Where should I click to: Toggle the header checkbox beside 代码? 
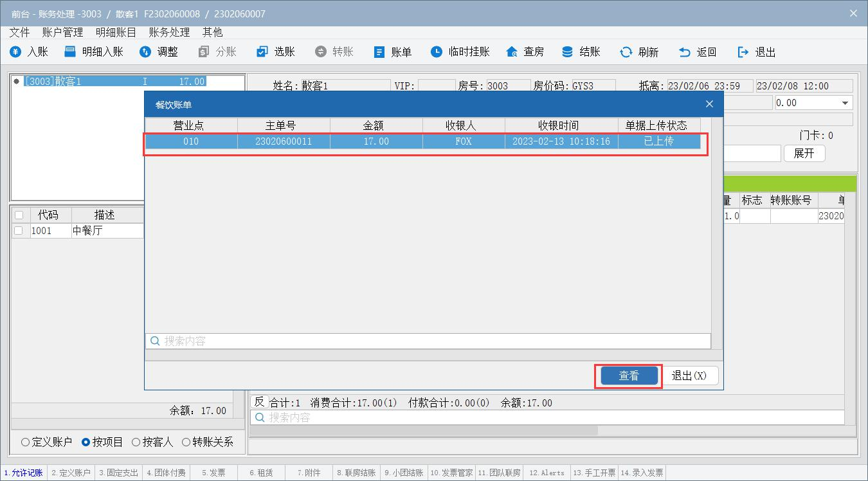pyautogui.click(x=19, y=215)
